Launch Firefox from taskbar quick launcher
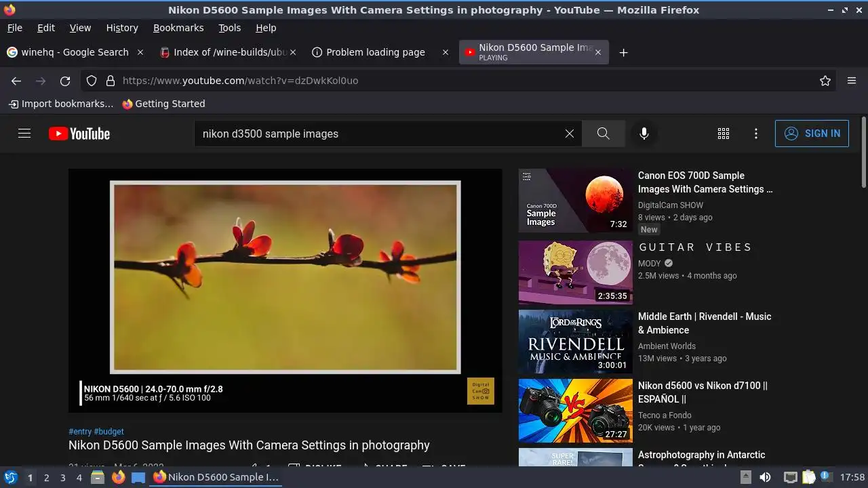Image resolution: width=868 pixels, height=488 pixels. pyautogui.click(x=119, y=477)
